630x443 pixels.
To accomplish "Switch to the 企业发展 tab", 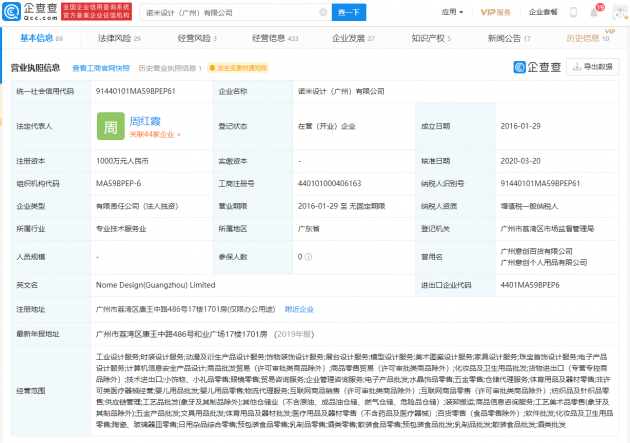I will [353, 38].
